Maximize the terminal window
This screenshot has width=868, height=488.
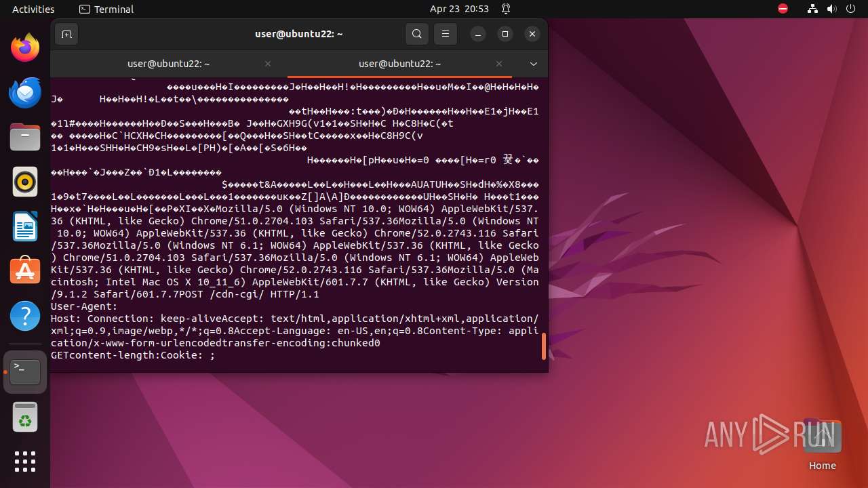505,34
